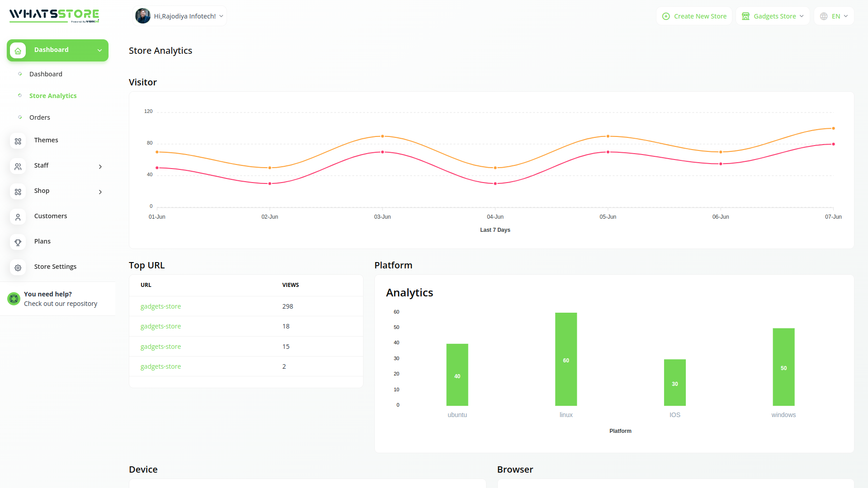The image size is (868, 488).
Task: Click the 03-Jun orange data point
Action: pos(382,136)
